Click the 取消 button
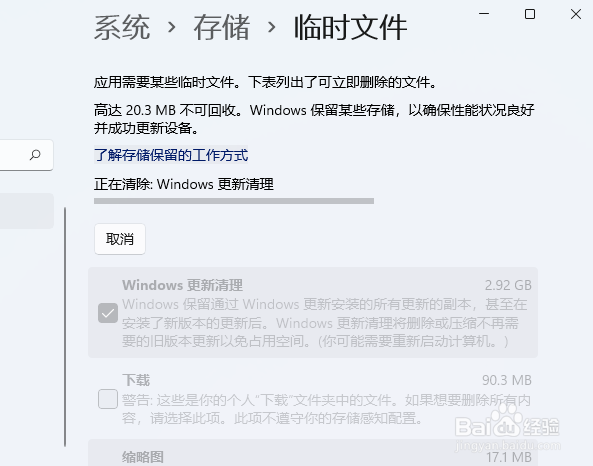Image resolution: width=593 pixels, height=466 pixels. (120, 239)
